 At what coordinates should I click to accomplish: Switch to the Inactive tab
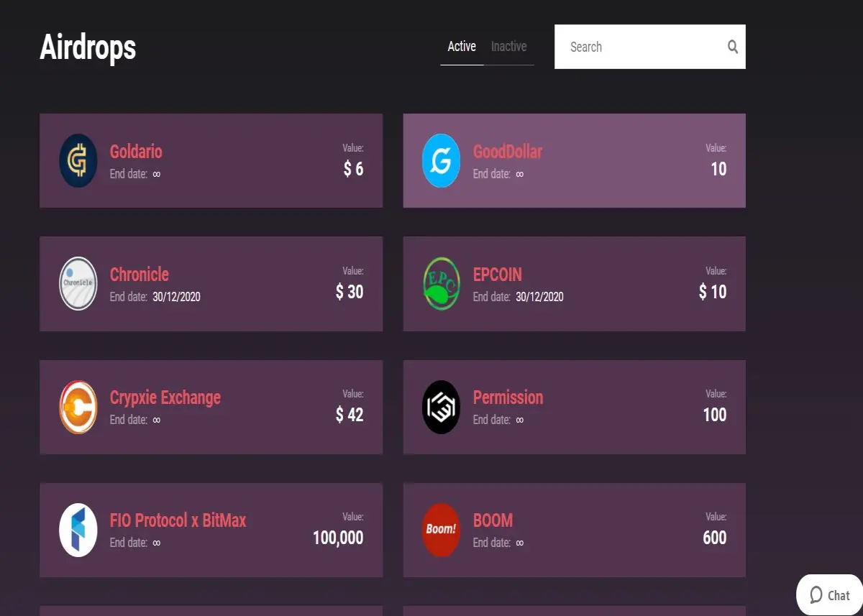pyautogui.click(x=509, y=47)
